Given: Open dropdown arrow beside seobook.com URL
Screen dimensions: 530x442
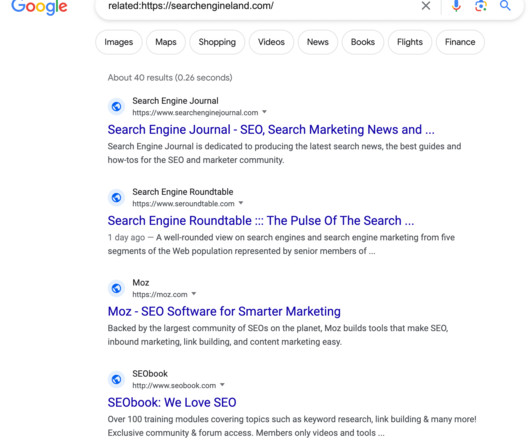Looking at the screenshot, I should pyautogui.click(x=222, y=385).
